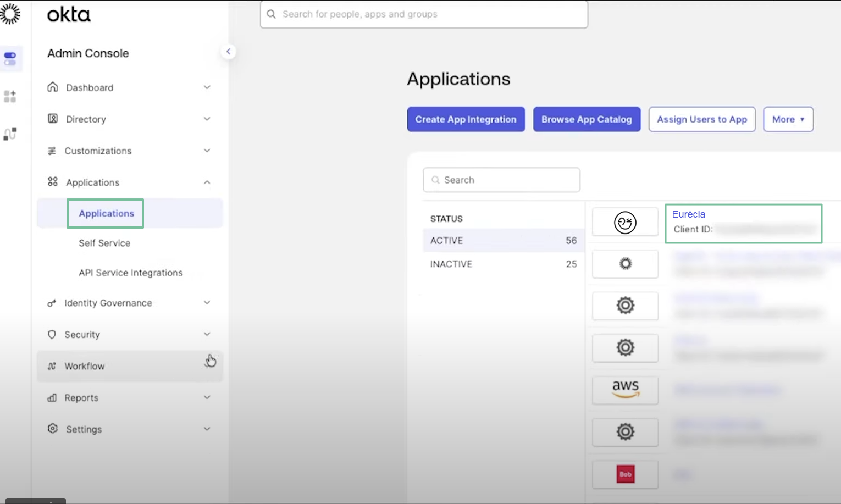Click the workflow connector icon in left rail
Screen dimensions: 841x504
click(x=10, y=134)
